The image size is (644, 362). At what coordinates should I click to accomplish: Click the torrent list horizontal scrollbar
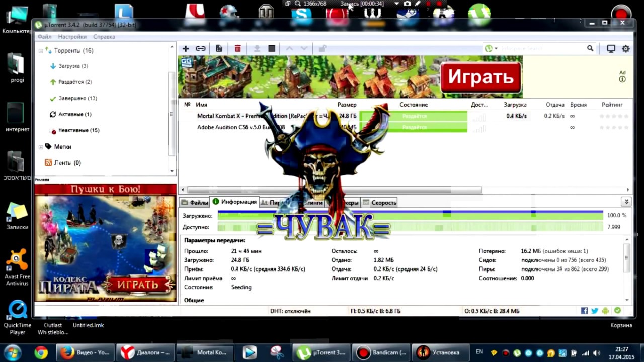click(335, 190)
